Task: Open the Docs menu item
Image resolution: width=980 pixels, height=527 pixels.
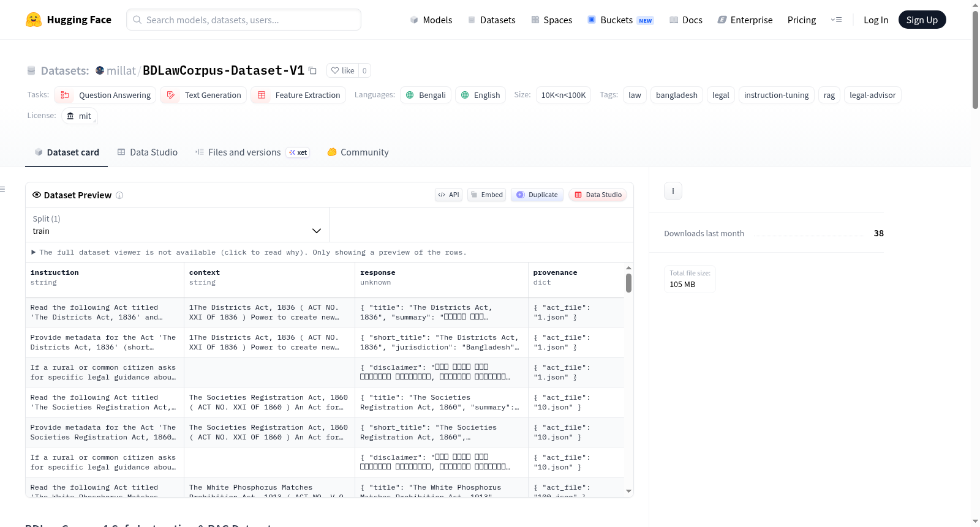Action: (x=686, y=20)
